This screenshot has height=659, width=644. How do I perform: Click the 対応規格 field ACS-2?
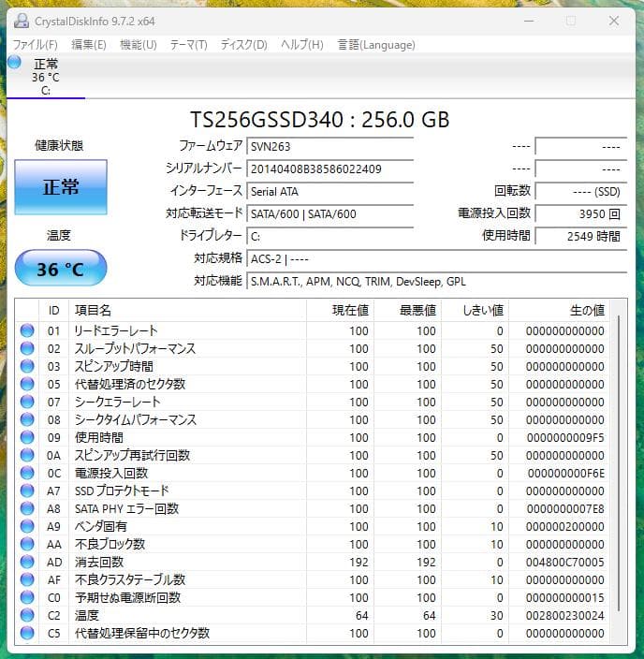pyautogui.click(x=437, y=259)
